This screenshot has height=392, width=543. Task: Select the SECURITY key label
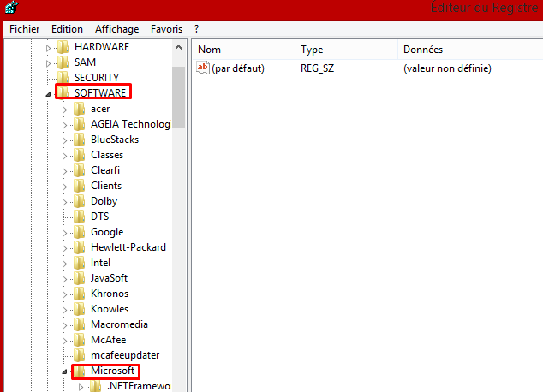click(97, 78)
